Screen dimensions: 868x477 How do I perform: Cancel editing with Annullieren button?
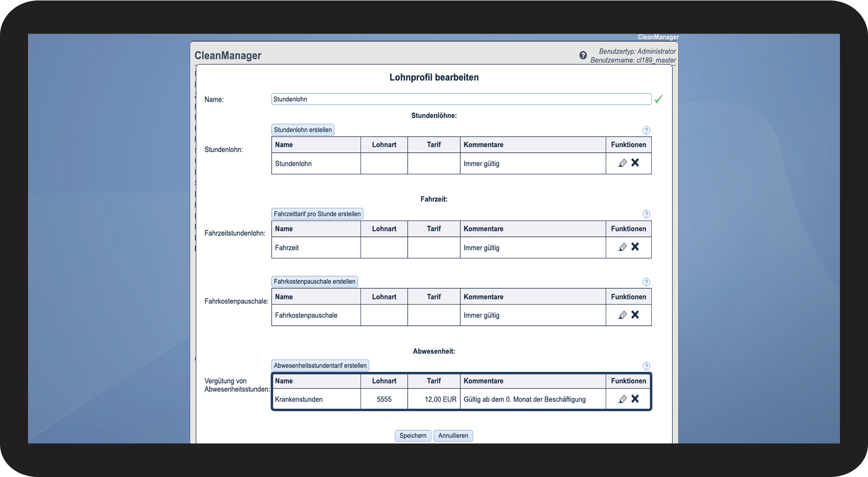(x=453, y=436)
